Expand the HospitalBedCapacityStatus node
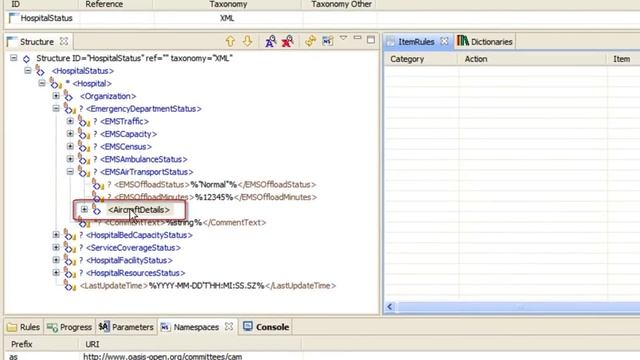 click(56, 235)
